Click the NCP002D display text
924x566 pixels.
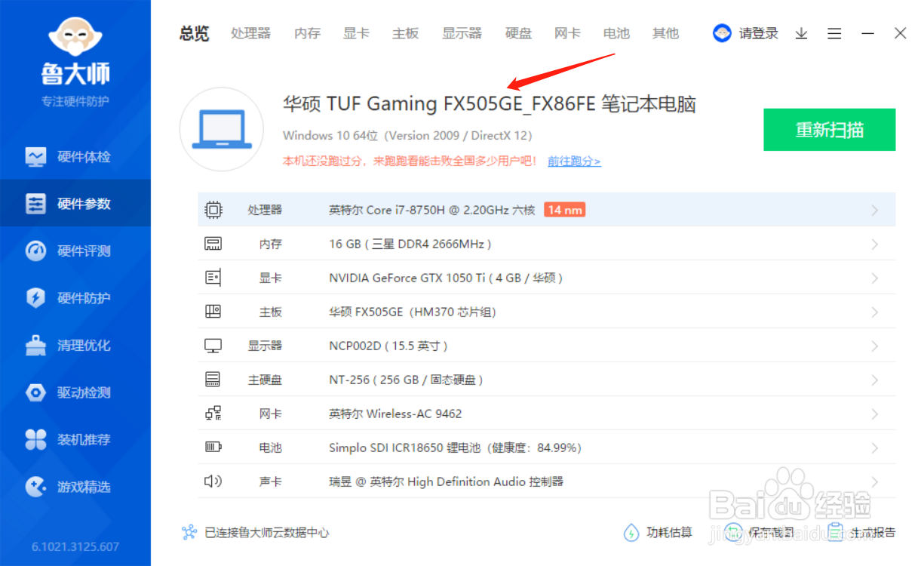pyautogui.click(x=388, y=346)
